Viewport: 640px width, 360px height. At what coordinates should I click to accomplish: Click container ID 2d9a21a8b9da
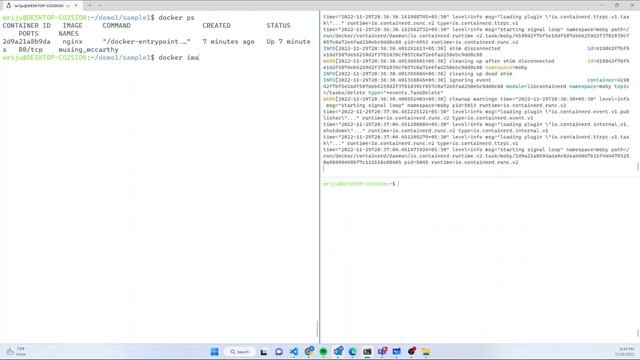coord(27,42)
